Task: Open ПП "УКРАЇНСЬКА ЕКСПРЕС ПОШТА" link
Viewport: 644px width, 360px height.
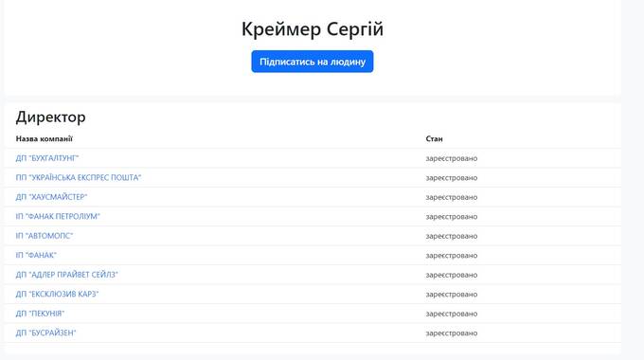Action: click(x=79, y=177)
